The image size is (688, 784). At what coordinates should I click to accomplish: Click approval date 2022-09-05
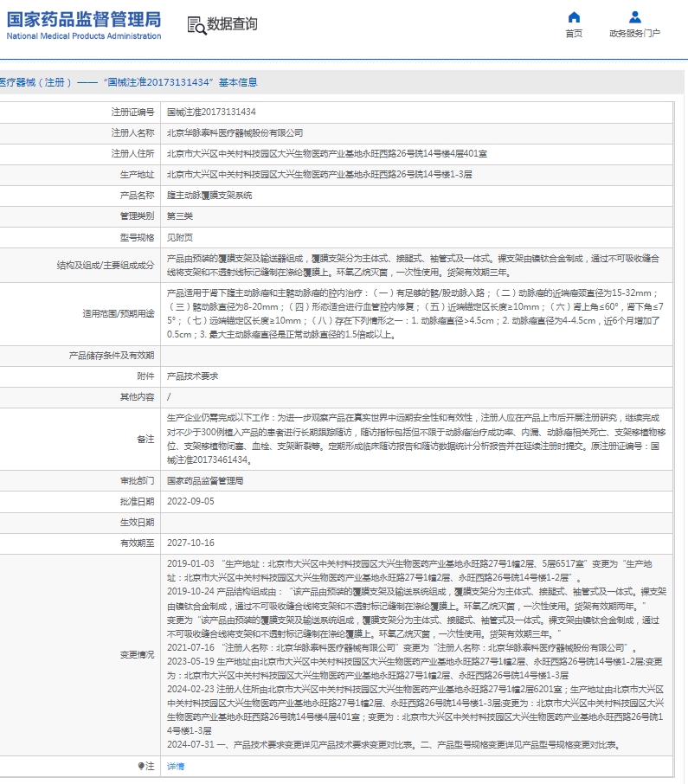(190, 502)
